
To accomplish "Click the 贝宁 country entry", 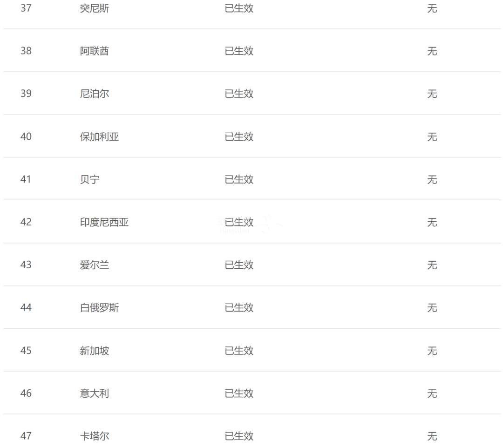I will pos(89,179).
